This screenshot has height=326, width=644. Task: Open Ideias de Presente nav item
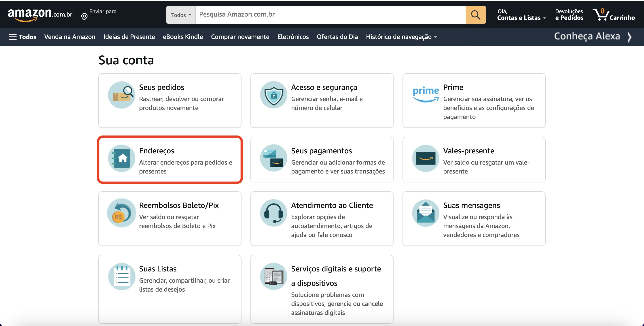click(129, 37)
